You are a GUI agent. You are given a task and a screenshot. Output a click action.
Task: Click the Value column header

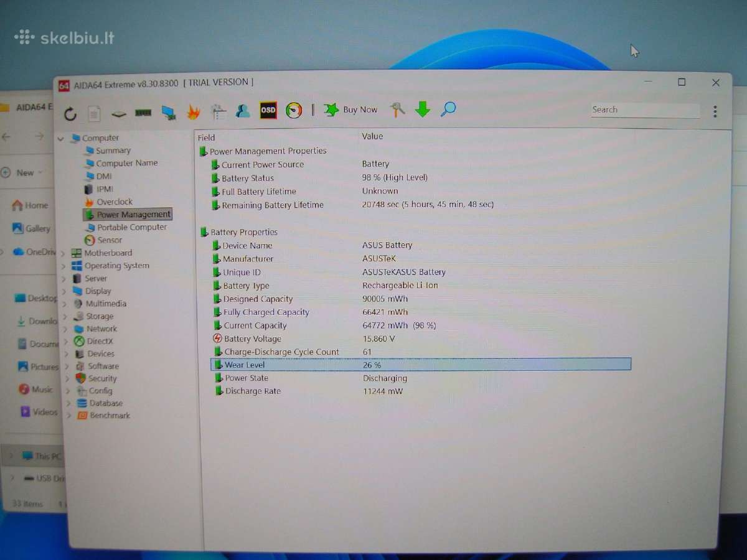pos(372,136)
